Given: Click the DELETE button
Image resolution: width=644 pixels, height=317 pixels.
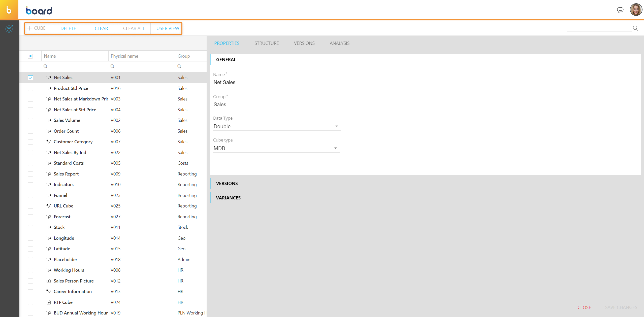Looking at the screenshot, I should point(68,28).
